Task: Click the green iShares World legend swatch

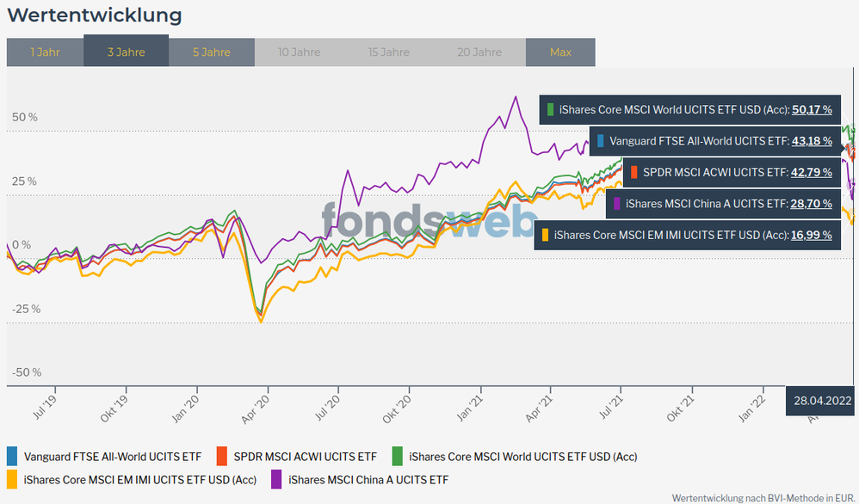Action: [398, 456]
